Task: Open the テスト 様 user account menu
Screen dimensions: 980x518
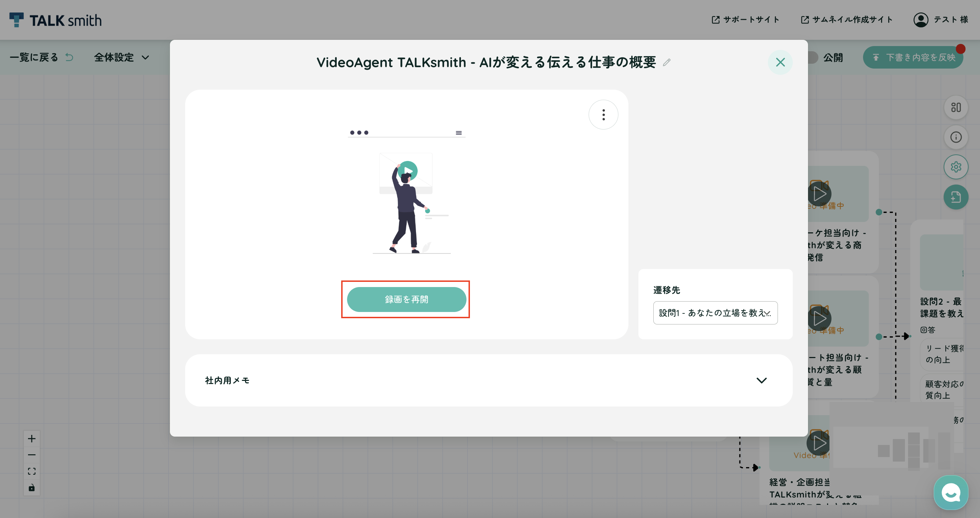Action: click(x=941, y=19)
